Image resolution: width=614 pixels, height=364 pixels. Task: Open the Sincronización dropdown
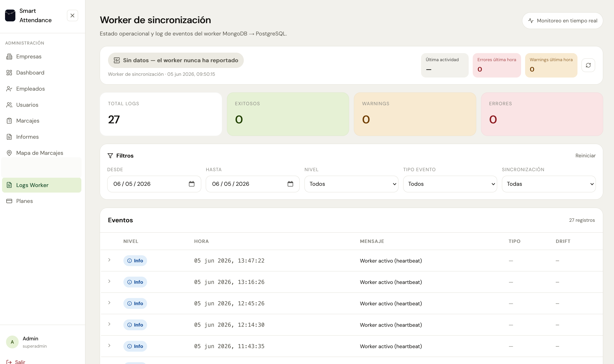549,184
